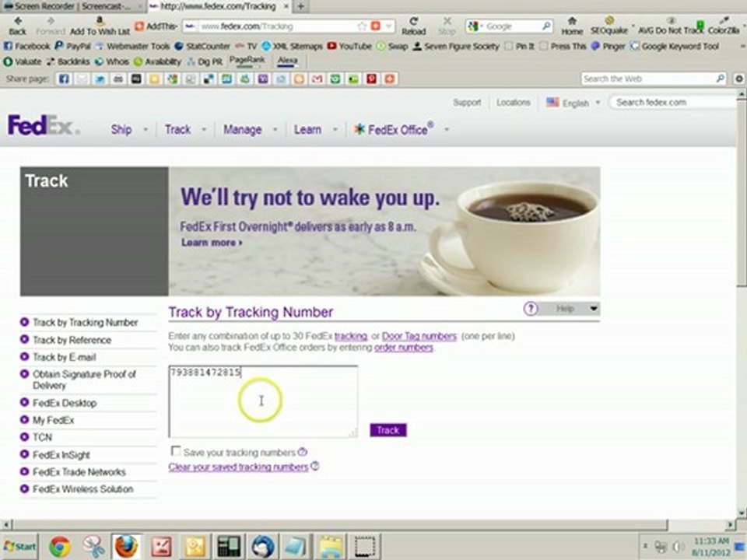Share page via Pinterest red icon
Screen dimensions: 747x560
tap(372, 79)
